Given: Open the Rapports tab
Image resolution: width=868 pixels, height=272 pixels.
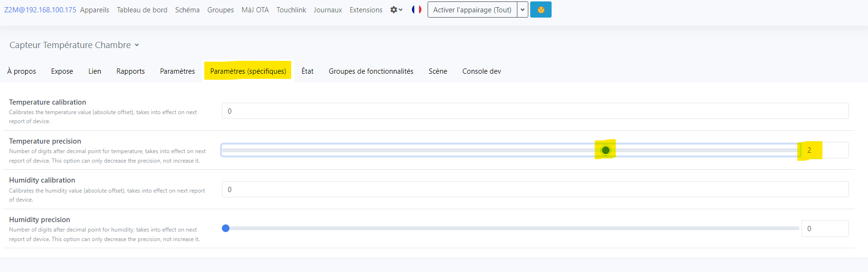Looking at the screenshot, I should coord(131,71).
